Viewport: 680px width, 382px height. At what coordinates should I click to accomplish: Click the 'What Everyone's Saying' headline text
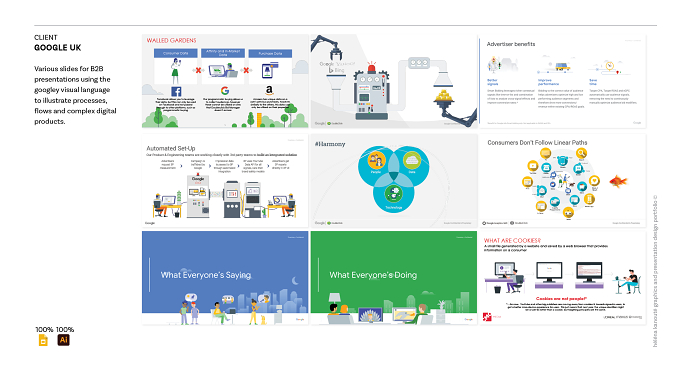click(206, 275)
